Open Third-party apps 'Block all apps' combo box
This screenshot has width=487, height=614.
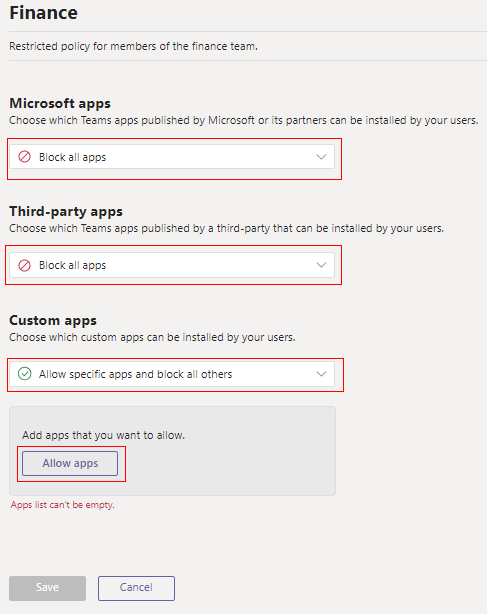click(172, 265)
